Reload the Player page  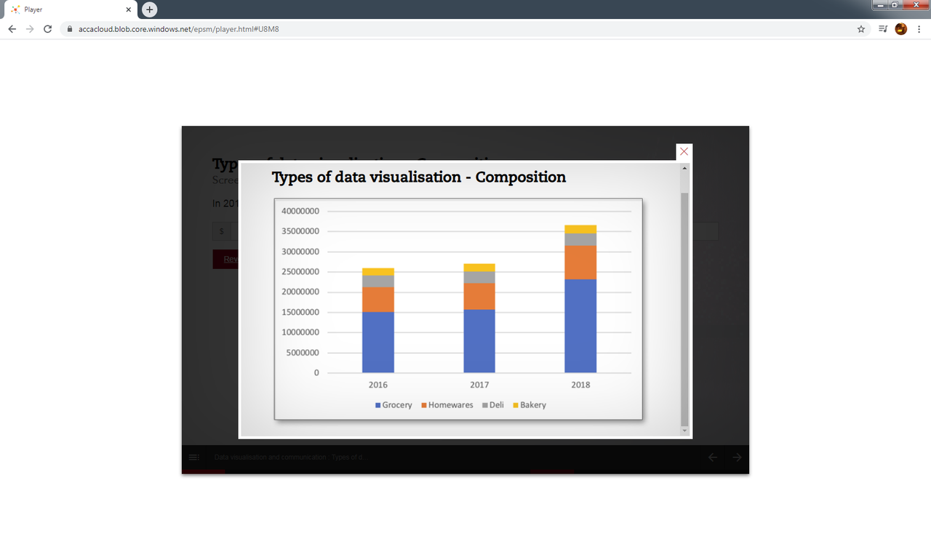pyautogui.click(x=47, y=29)
